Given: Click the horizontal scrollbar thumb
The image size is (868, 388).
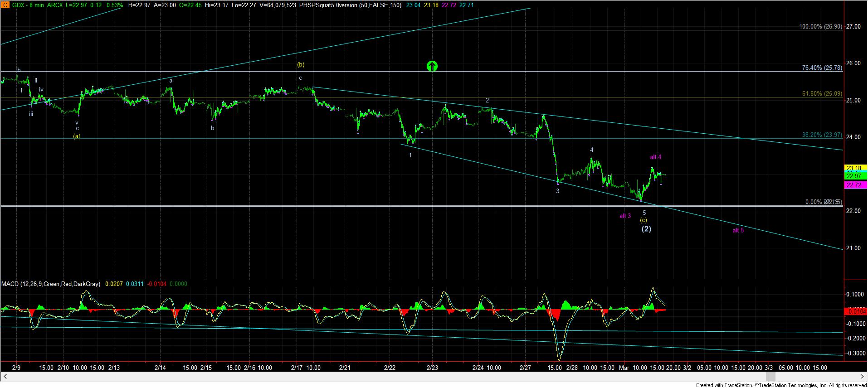Looking at the screenshot, I should (769, 377).
